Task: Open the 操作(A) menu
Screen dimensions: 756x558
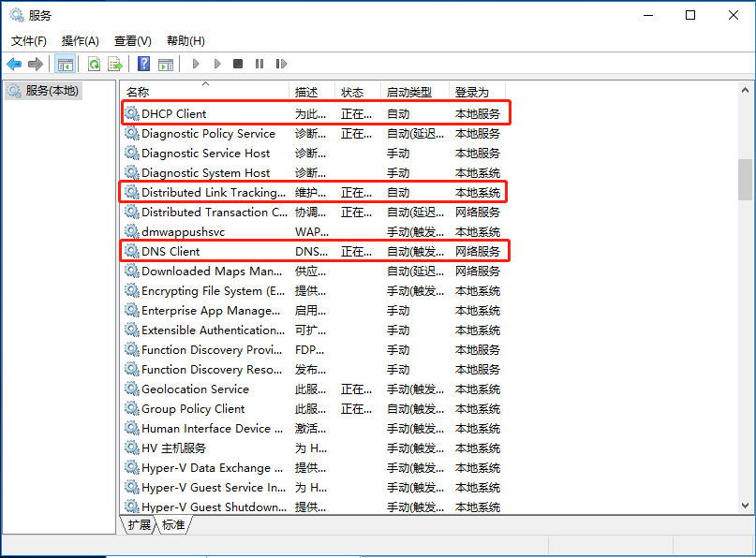Action: [80, 41]
